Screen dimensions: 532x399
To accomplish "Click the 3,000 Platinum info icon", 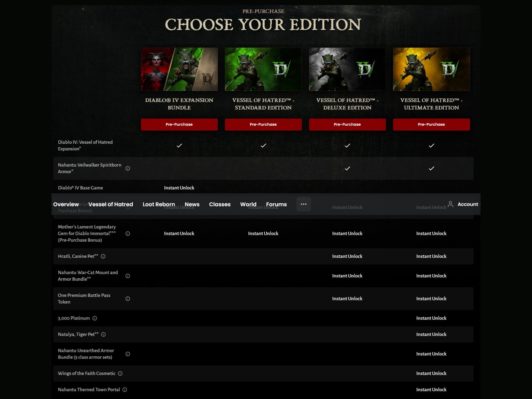I will (95, 319).
